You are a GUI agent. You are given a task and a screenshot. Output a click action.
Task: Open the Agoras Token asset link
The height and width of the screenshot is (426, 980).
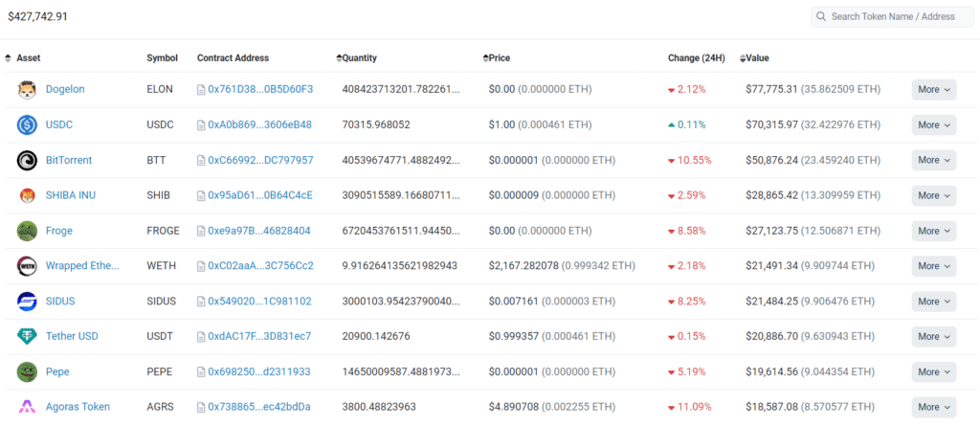[78, 407]
